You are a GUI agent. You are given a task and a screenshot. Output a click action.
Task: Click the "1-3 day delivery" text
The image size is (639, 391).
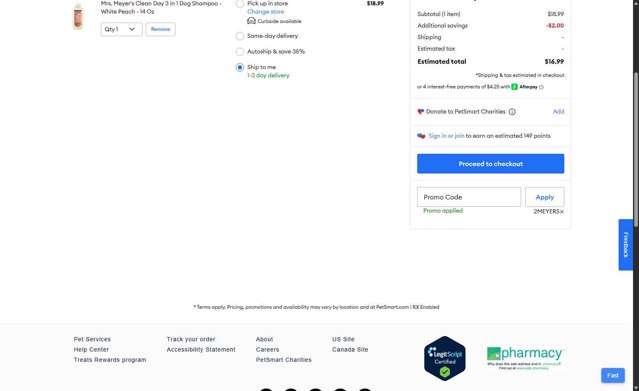[268, 75]
